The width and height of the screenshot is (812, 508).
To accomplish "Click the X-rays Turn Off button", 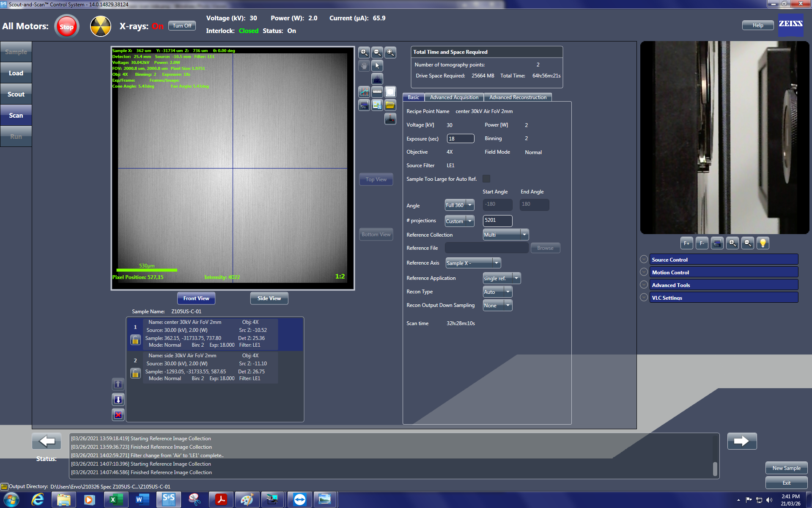I will (x=182, y=26).
